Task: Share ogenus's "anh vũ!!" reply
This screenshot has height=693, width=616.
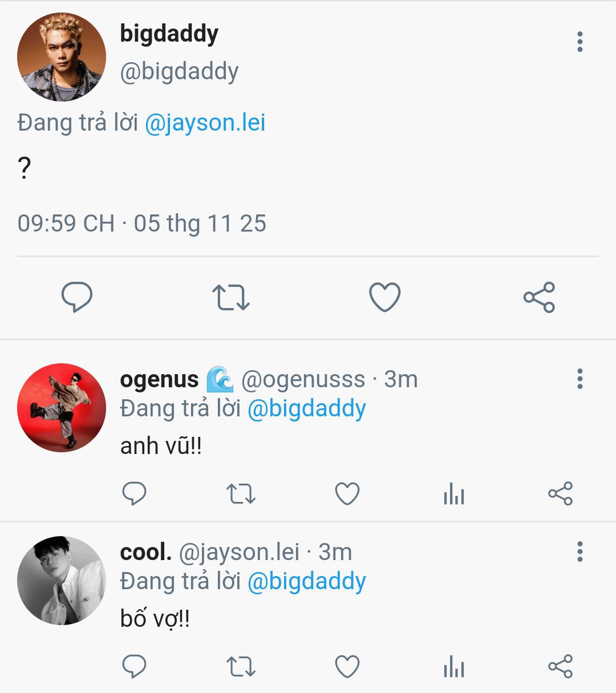Action: [560, 494]
